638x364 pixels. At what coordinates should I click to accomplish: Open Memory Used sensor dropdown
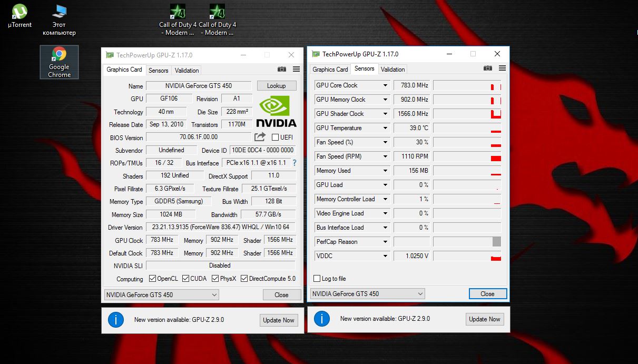pos(385,171)
